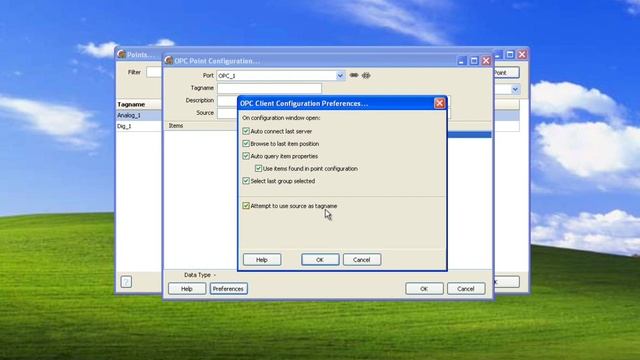Open the Port OPC_1 dropdown
640x360 pixels.
[x=340, y=76]
